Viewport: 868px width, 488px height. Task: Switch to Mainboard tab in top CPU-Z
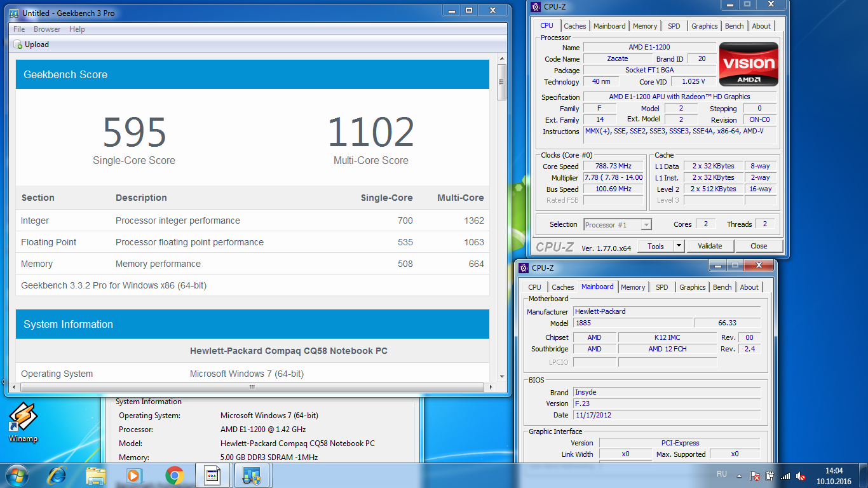(x=609, y=26)
